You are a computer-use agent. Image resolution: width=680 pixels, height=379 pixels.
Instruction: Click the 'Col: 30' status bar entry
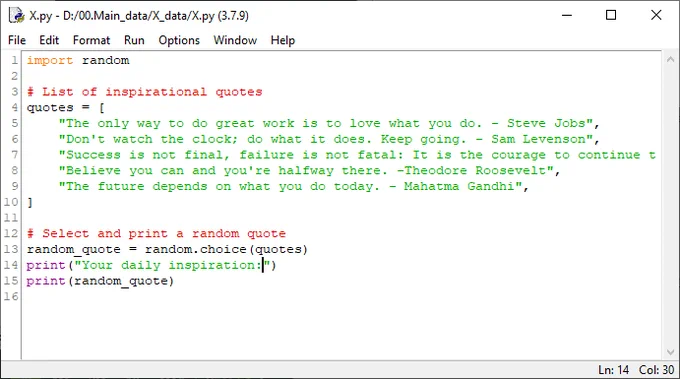(657, 369)
